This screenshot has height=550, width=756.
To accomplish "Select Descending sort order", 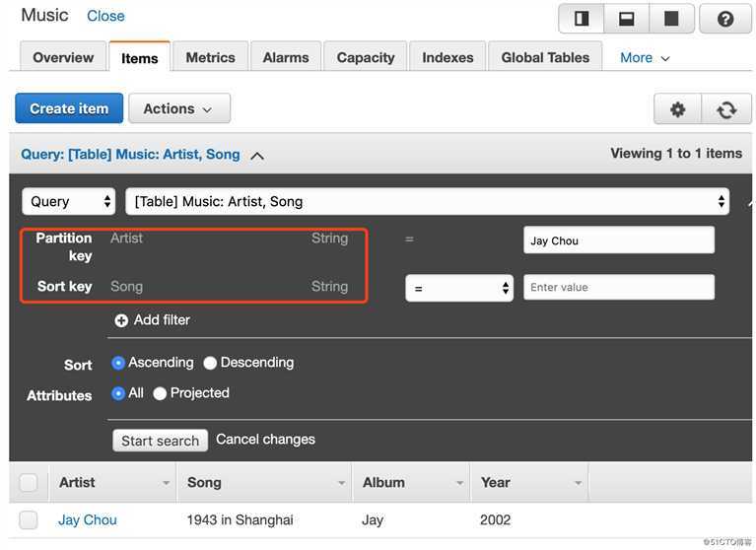I will tap(210, 363).
